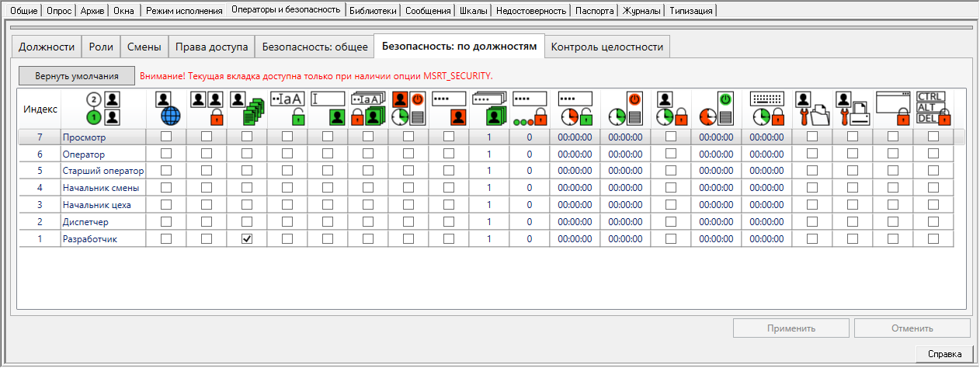Click the IaA text with green lock icon
Screen dimensions: 980x368
(287, 109)
